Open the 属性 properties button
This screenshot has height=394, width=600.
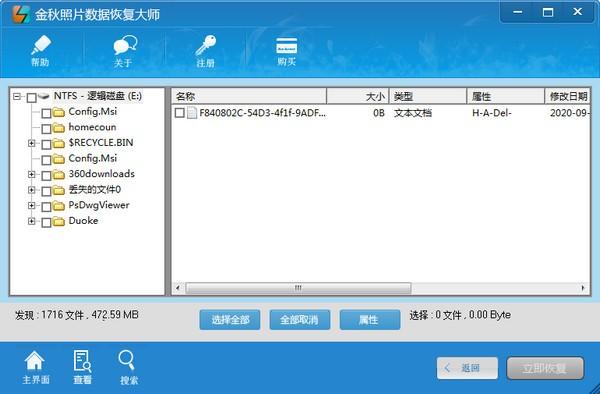click(370, 320)
